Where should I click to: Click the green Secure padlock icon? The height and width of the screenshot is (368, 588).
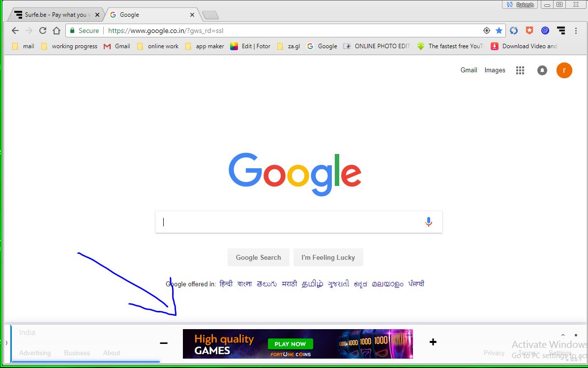pyautogui.click(x=72, y=31)
